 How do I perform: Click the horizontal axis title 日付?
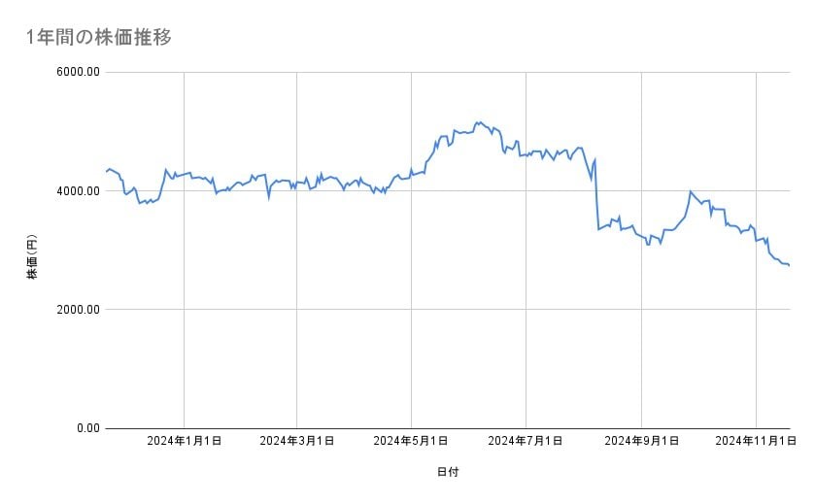448,472
